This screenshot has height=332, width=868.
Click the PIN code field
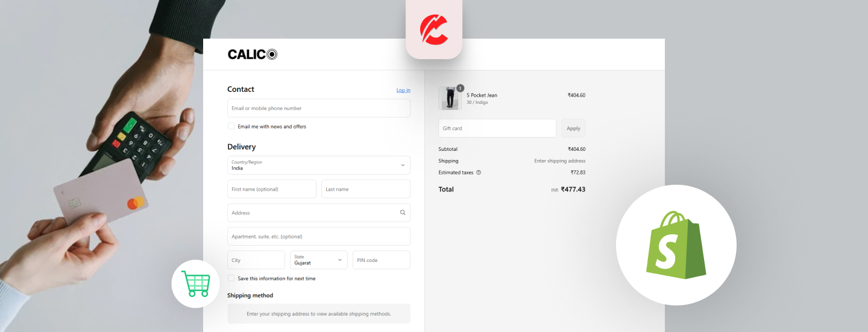382,260
